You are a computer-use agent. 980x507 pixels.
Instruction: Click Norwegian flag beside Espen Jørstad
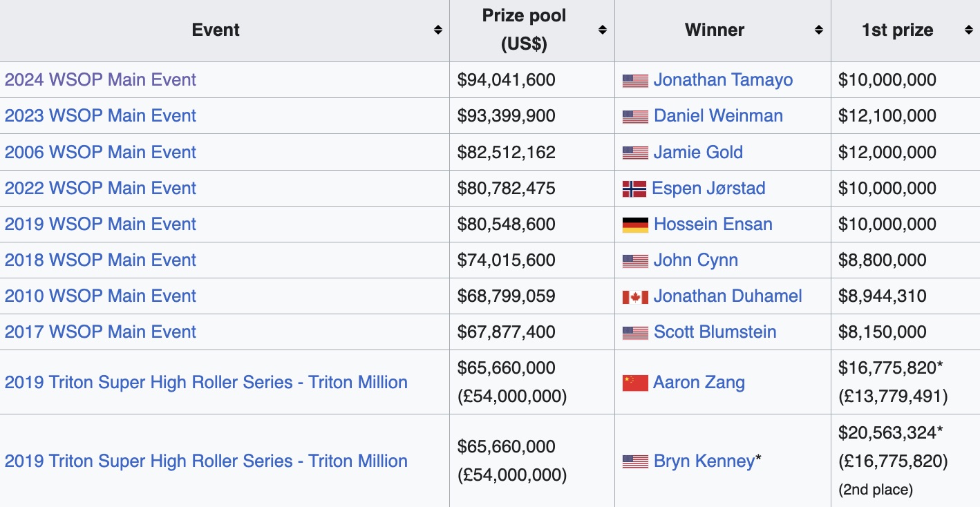click(x=634, y=189)
